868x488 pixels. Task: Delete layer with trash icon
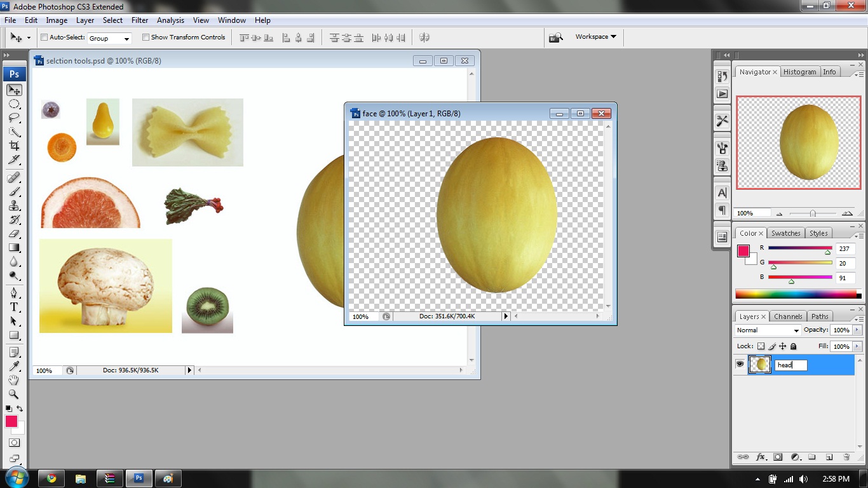pos(846,457)
